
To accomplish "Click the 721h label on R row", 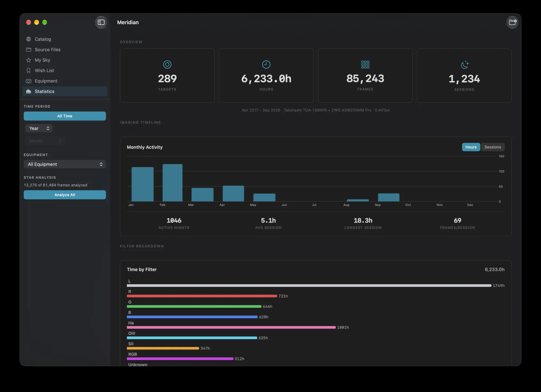I will 283,296.
